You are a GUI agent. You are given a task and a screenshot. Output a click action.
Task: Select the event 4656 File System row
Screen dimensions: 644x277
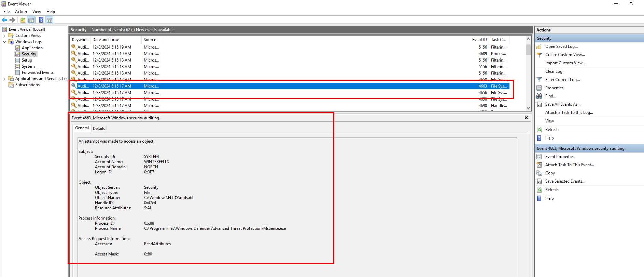[290, 93]
